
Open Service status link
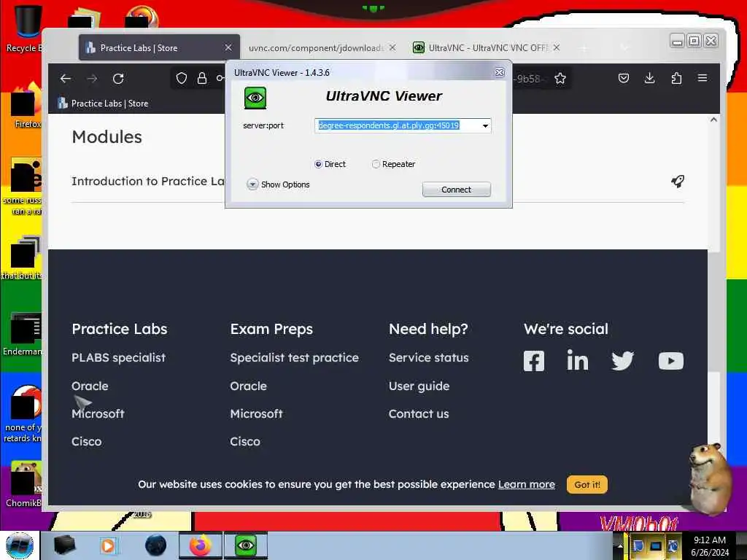[x=429, y=357]
